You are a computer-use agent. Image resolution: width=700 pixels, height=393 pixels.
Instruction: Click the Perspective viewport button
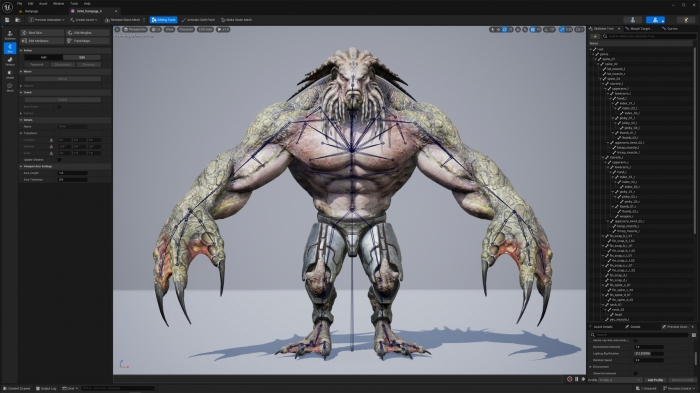click(135, 29)
